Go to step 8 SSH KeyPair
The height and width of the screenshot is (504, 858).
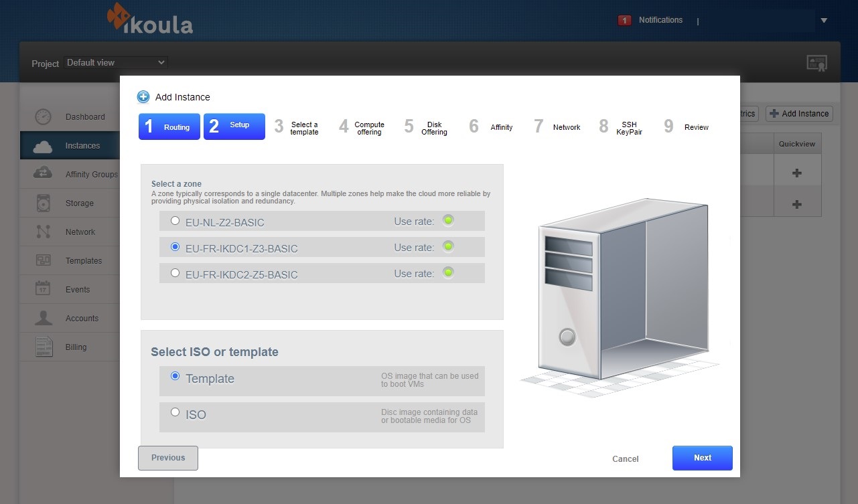[622, 127]
